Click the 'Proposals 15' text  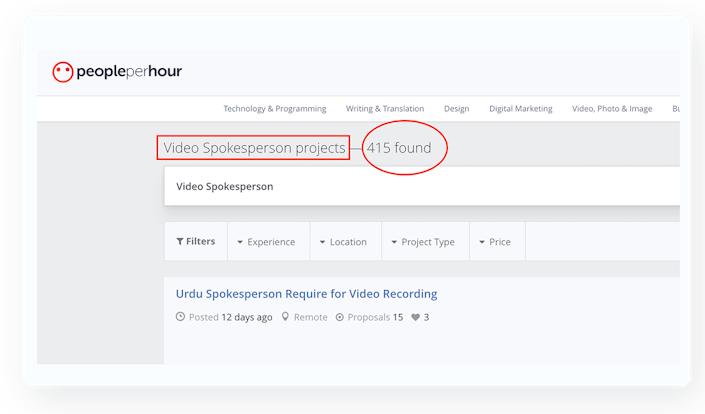pyautogui.click(x=375, y=317)
